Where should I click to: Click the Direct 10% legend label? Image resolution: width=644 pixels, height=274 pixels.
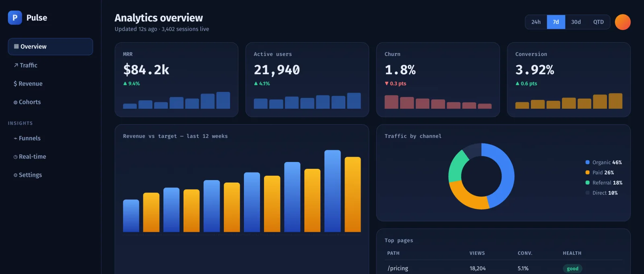[x=605, y=193]
